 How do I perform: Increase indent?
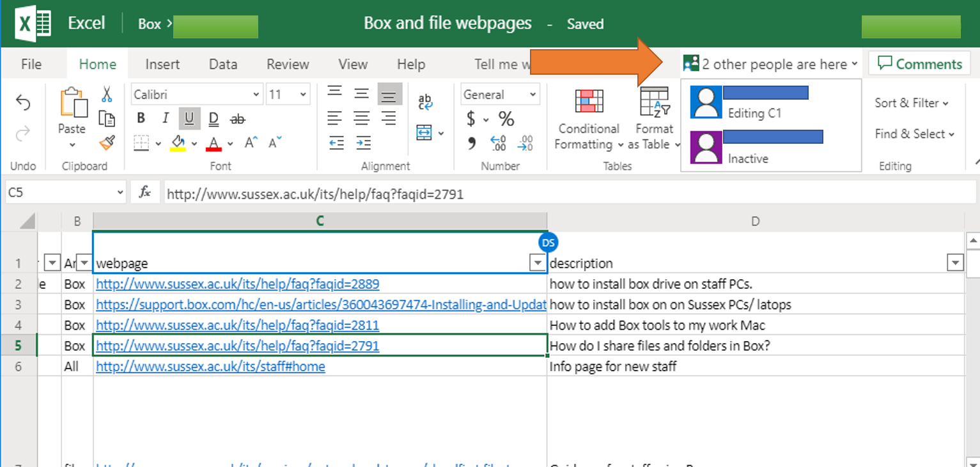(364, 143)
